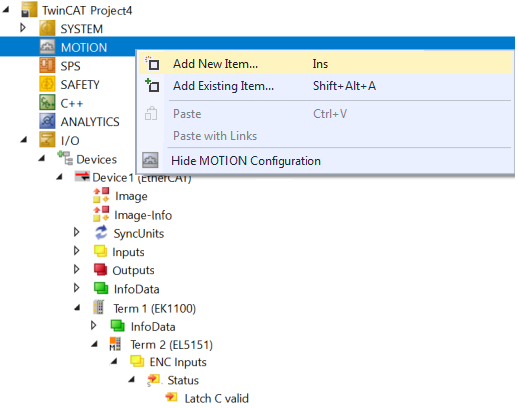Select the C++ tree label

click(x=72, y=103)
